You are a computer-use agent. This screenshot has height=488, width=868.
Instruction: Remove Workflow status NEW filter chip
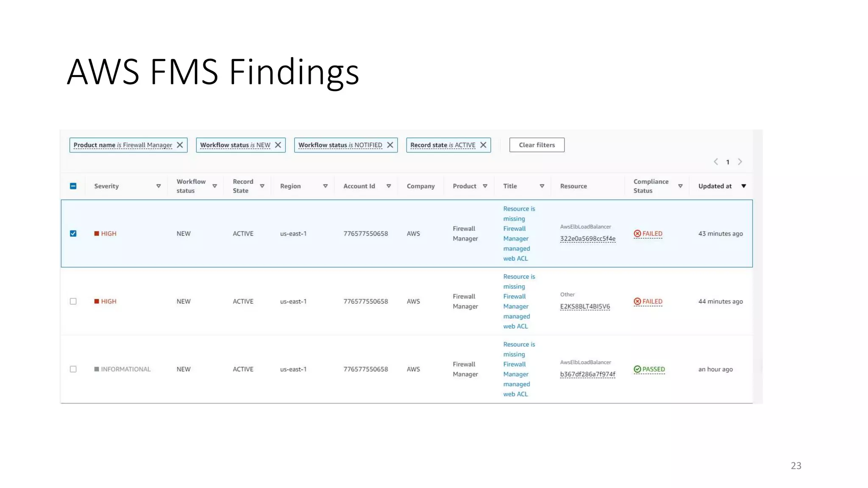tap(278, 145)
